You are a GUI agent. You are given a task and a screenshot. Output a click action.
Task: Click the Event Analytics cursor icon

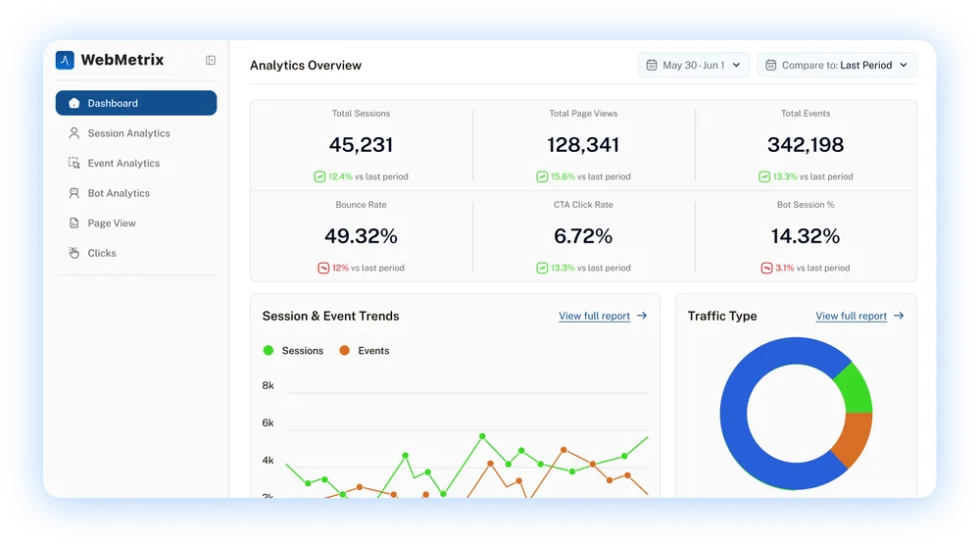tap(73, 163)
